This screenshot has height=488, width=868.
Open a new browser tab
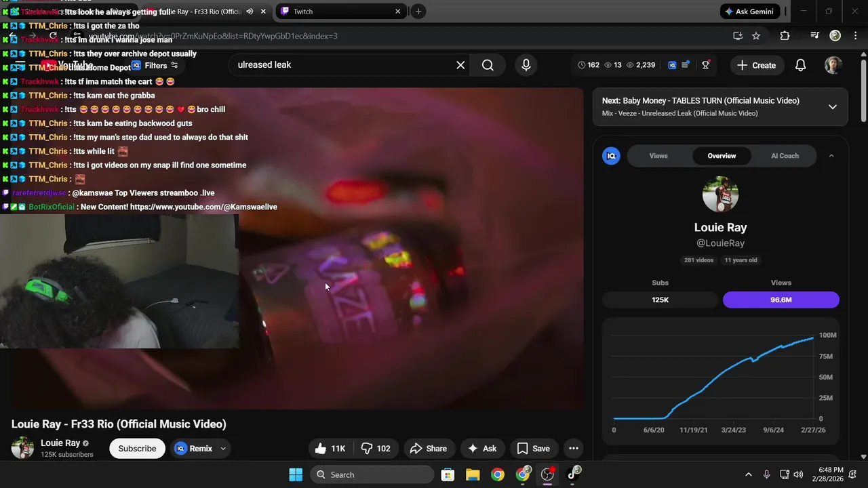tap(418, 12)
